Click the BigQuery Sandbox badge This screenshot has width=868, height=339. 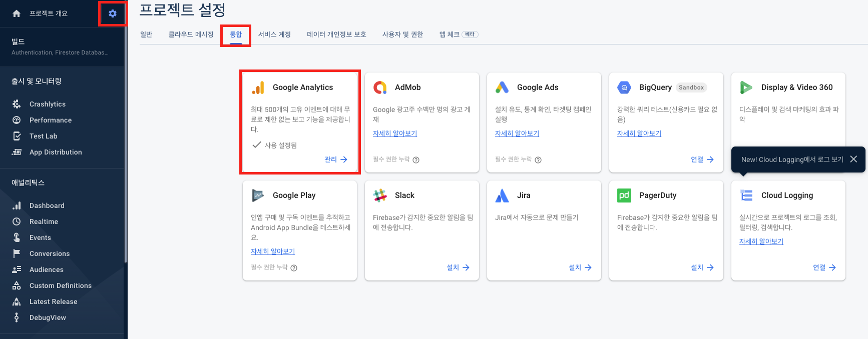(x=691, y=87)
